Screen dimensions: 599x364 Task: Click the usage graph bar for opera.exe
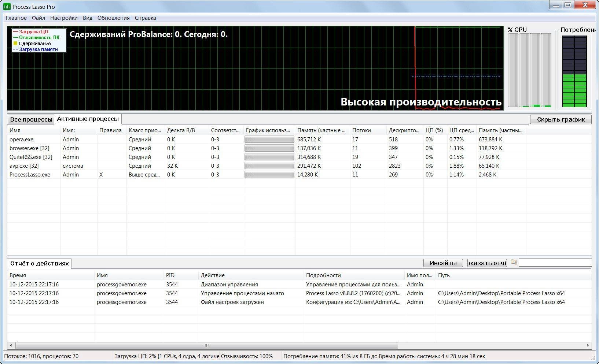tap(269, 139)
